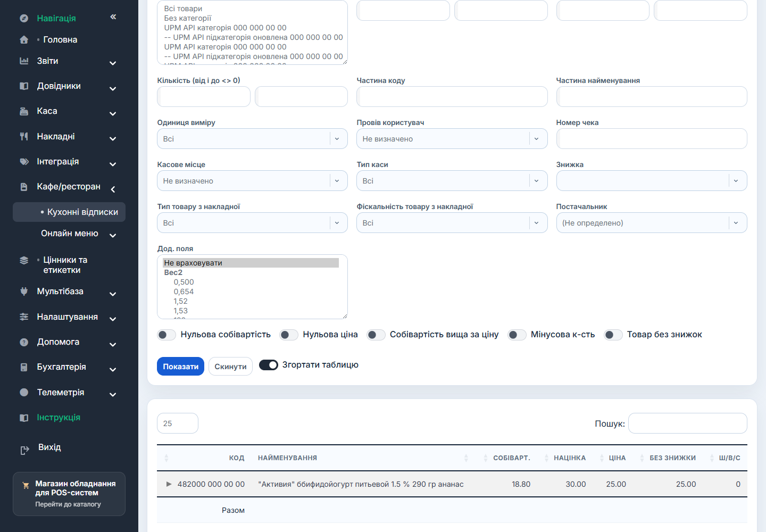Image resolution: width=766 pixels, height=532 pixels.
Task: Click the chart icon next to Звіти
Action: point(24,61)
